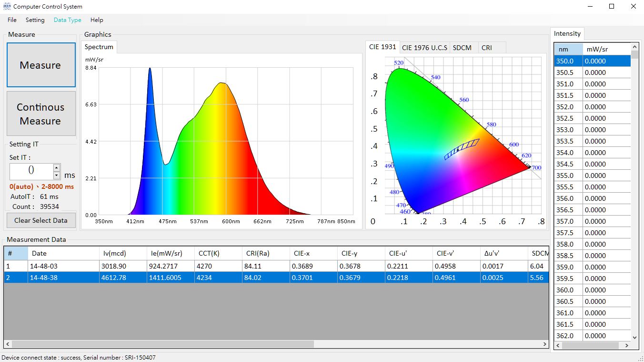The image size is (644, 362).
Task: Open the Setting menu
Action: (x=35, y=20)
